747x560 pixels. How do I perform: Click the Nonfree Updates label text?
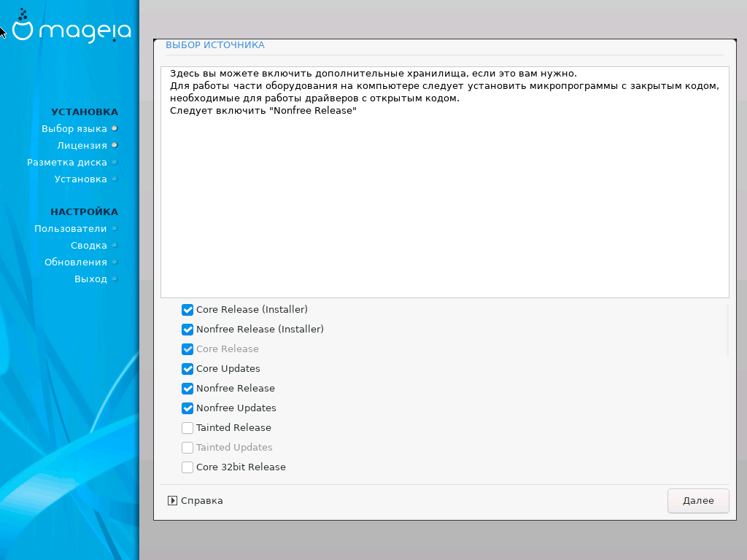(236, 408)
